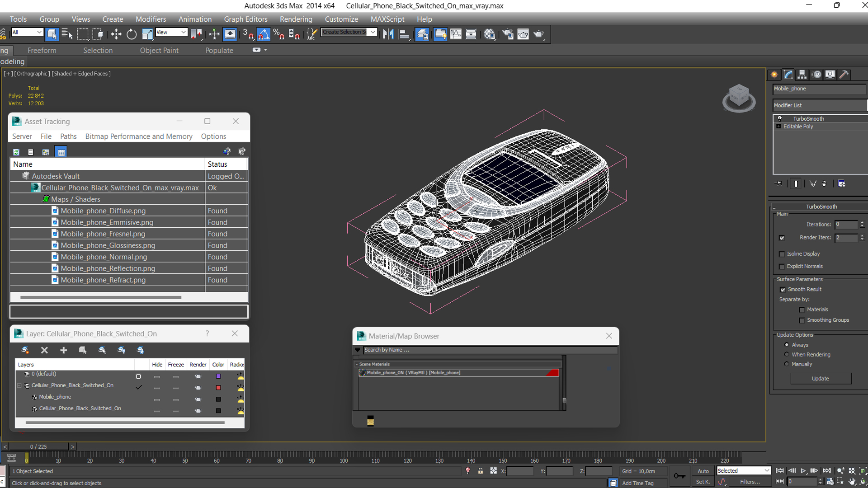868x488 pixels.
Task: Open the reference coordinate View dropdown
Action: [x=171, y=32]
